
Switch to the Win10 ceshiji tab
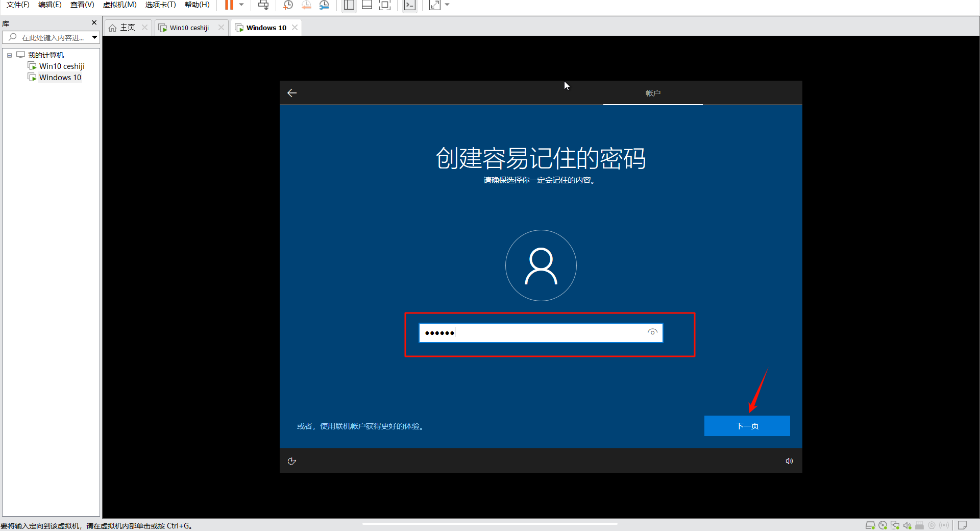(189, 28)
